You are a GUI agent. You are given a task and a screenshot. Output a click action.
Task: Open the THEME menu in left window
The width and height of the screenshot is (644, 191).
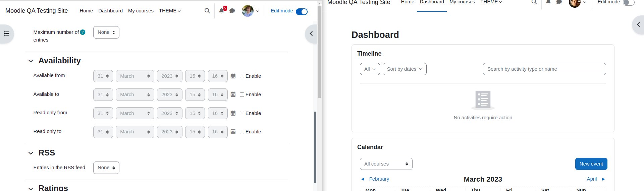coord(170,11)
